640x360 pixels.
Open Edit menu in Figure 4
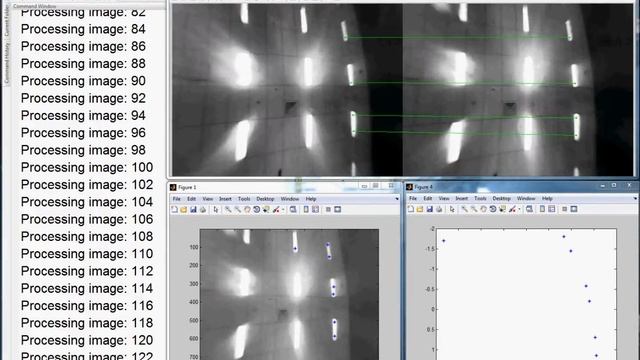click(428, 198)
